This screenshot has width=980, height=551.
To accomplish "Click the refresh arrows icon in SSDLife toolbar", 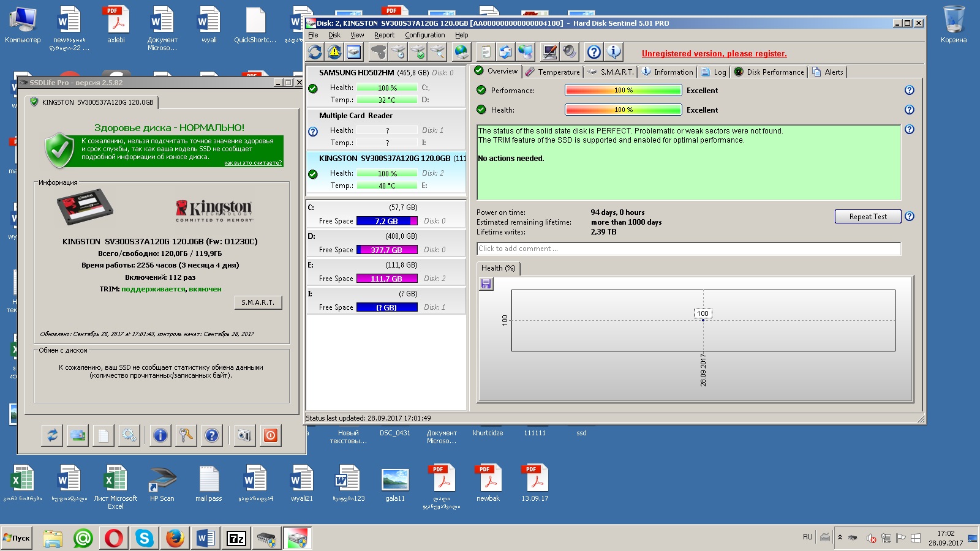I will tap(52, 435).
